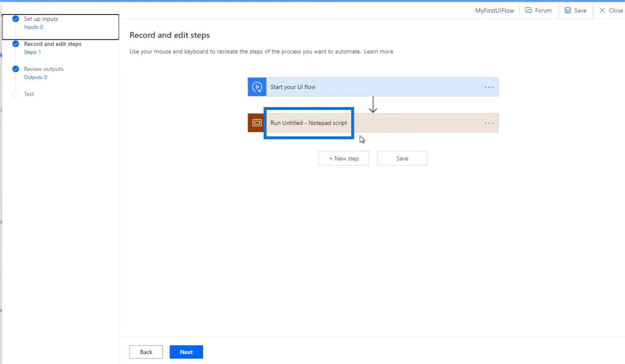This screenshot has width=625, height=364.
Task: Go to Review outputs step
Action: (x=44, y=69)
